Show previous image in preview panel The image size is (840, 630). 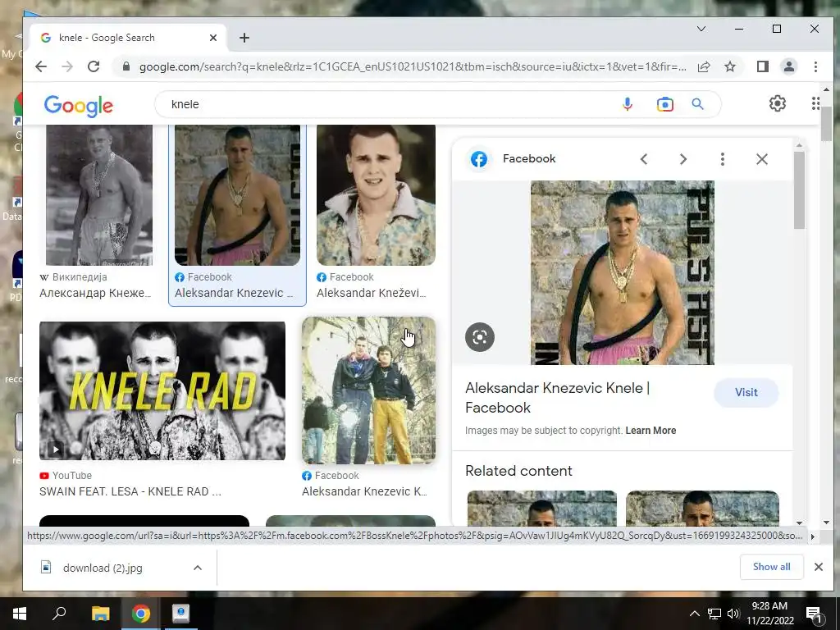click(644, 159)
